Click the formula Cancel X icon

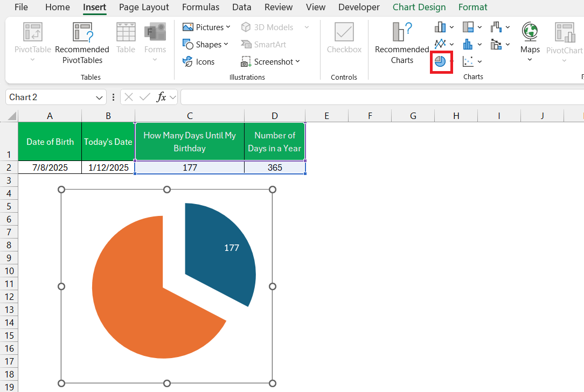click(x=129, y=97)
